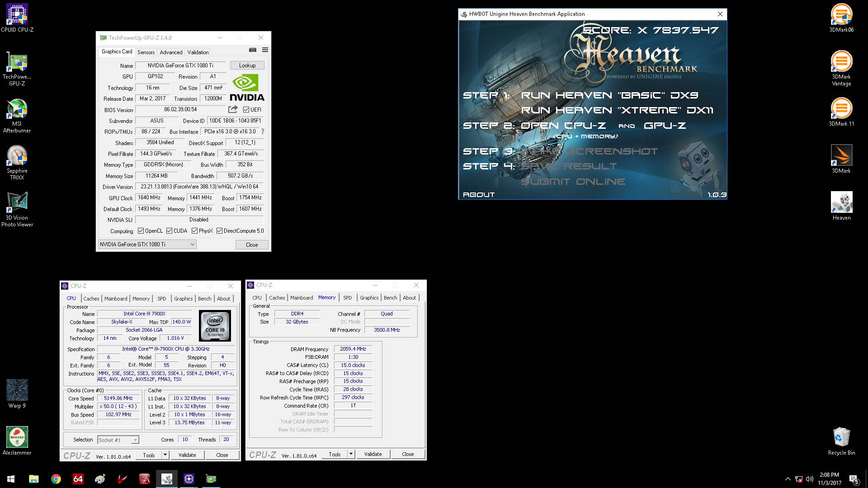Open the AIDA64 taskbar icon
Viewport: 868px width, 488px height.
pos(78,479)
